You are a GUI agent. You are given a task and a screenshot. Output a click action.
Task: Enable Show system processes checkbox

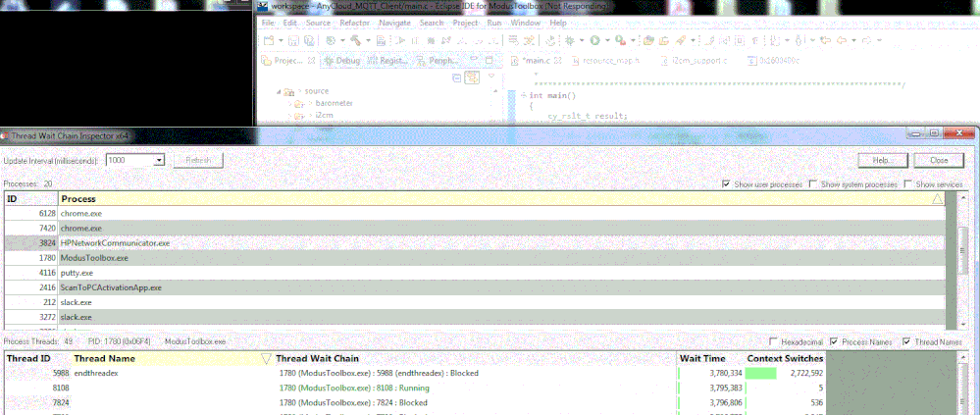point(813,184)
